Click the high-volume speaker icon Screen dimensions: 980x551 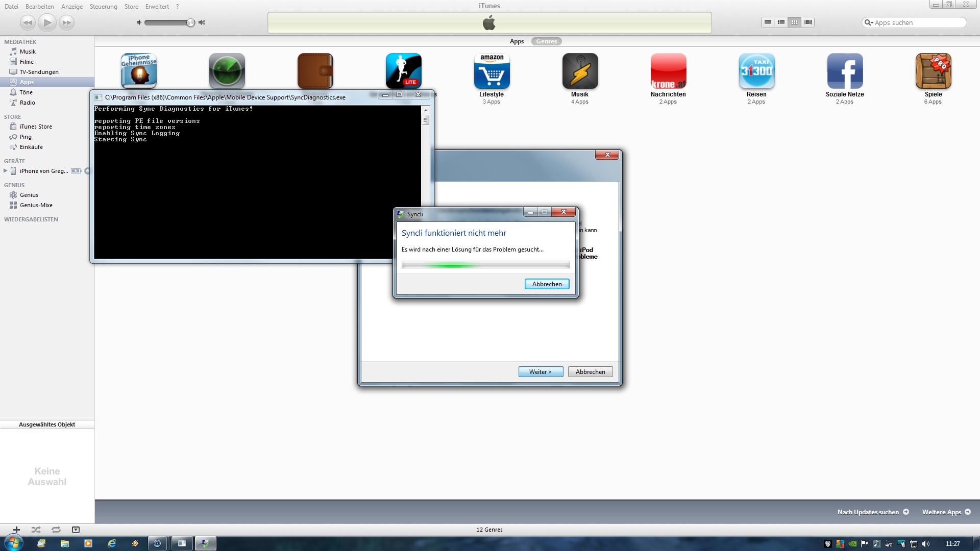[202, 22]
